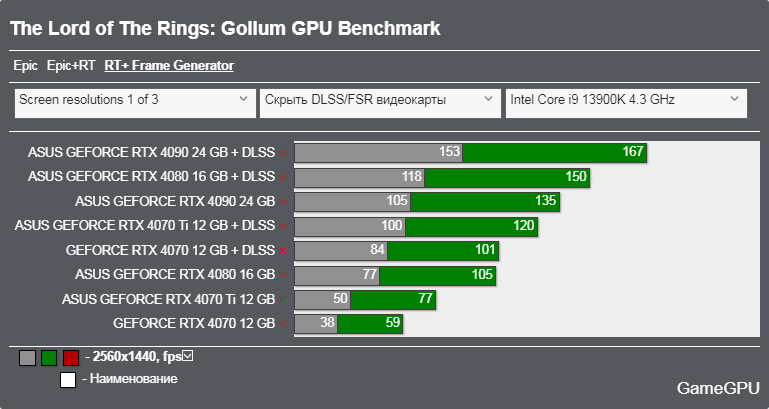
Task: Select the RT+ Frame Generator tab
Action: click(169, 66)
